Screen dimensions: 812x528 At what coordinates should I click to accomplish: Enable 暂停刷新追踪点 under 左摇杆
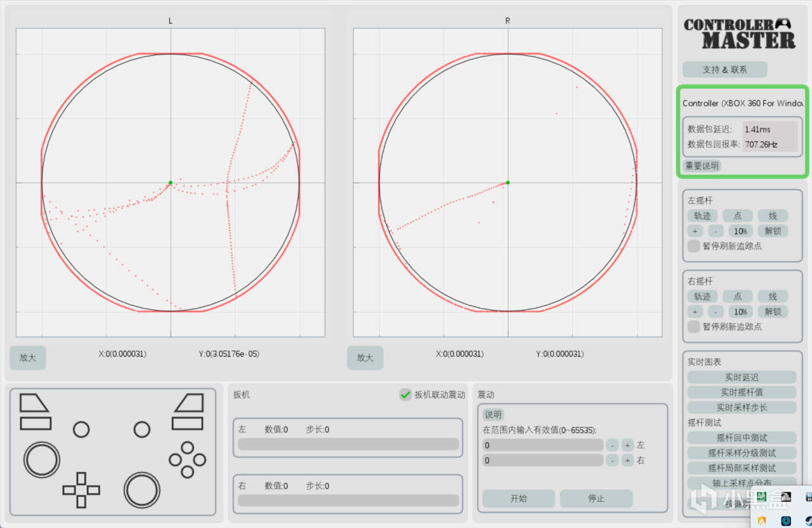tap(694, 246)
